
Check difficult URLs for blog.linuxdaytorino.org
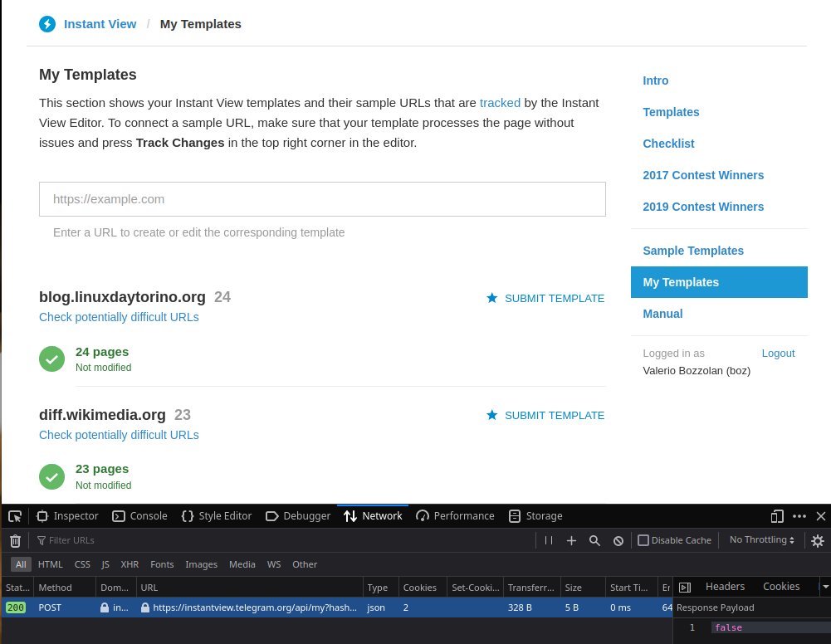[x=119, y=317]
